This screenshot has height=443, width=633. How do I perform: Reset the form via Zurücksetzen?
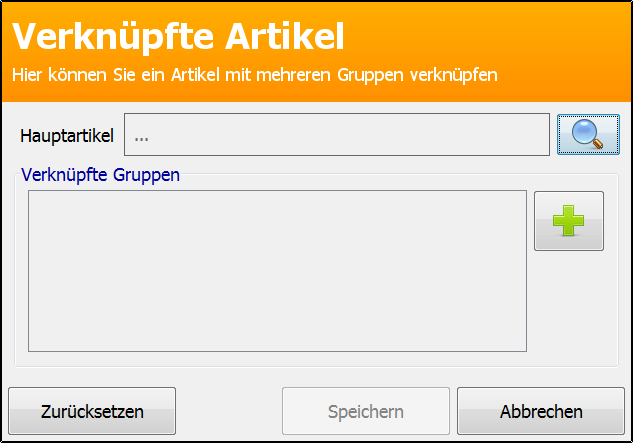[92, 411]
